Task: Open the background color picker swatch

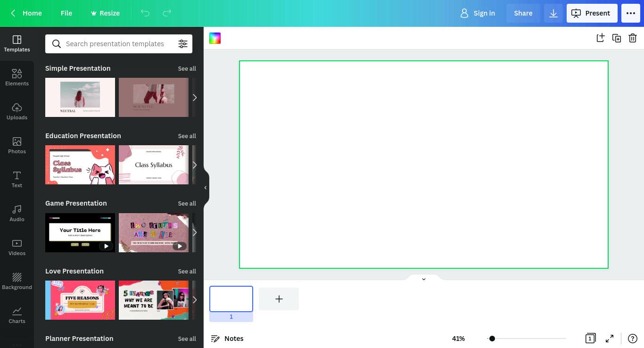Action: click(x=215, y=38)
